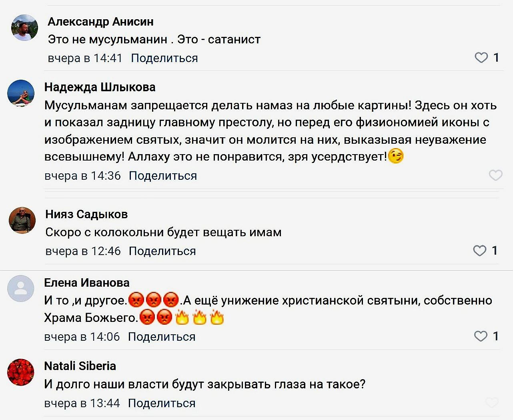Screen dimensions: 513x420
Task: Share Александр Анисин's comment via Поделиться
Action: (x=164, y=58)
